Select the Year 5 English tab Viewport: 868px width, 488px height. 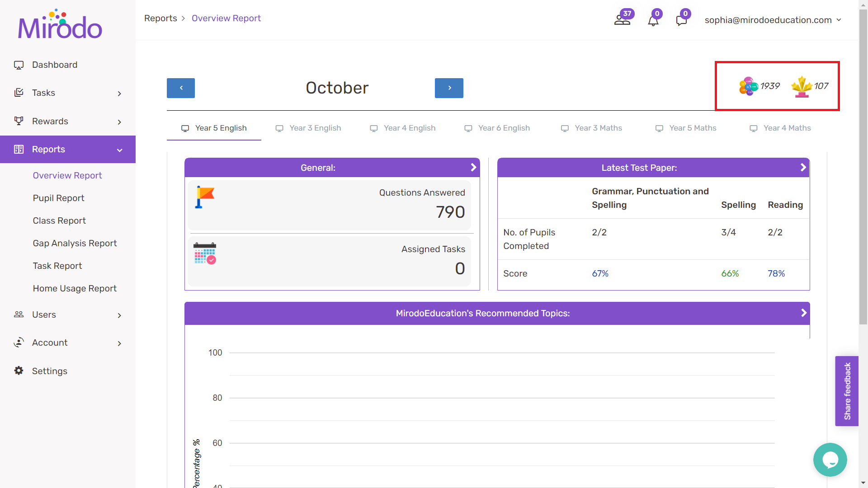pos(214,128)
